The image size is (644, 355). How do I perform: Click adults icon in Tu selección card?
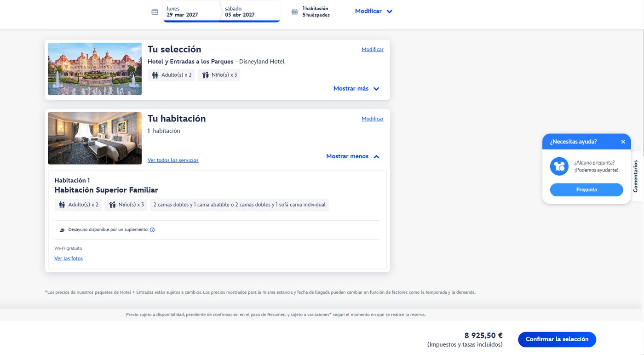155,75
